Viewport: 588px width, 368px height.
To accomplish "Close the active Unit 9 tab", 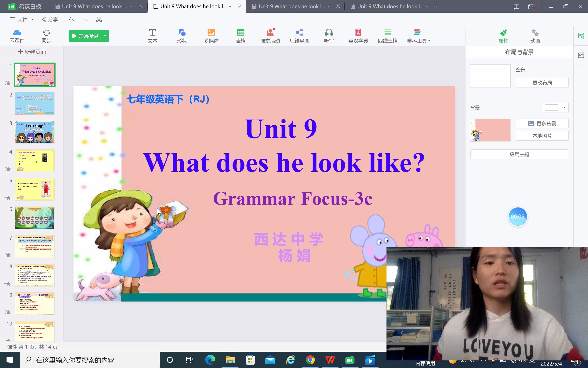I will 239,6.
